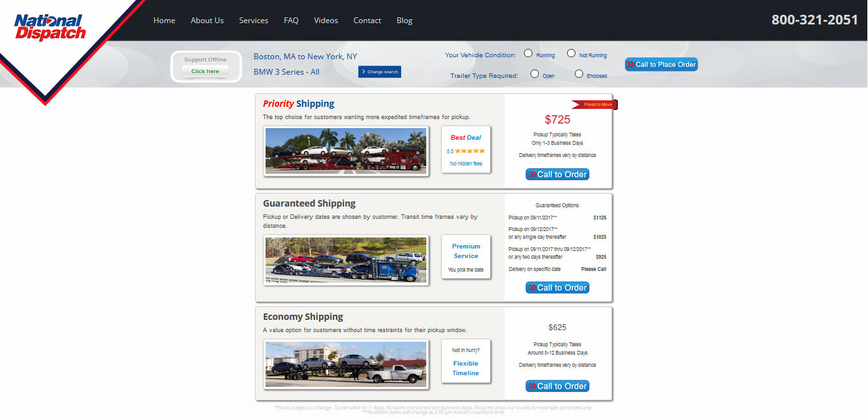Click the Priority Shipping heading

[x=298, y=104]
